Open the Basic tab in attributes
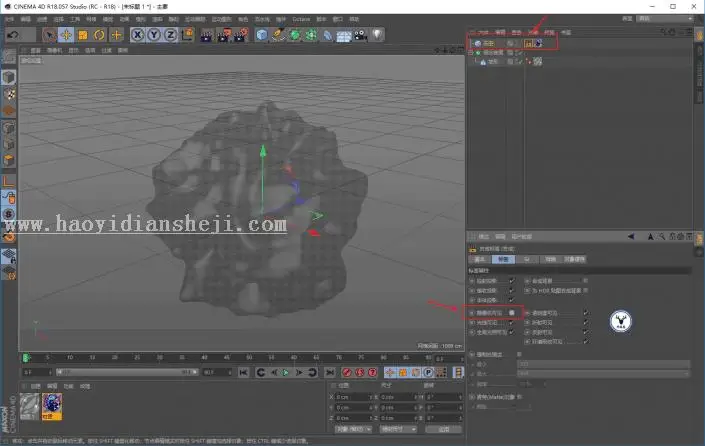The height and width of the screenshot is (446, 705). point(480,259)
